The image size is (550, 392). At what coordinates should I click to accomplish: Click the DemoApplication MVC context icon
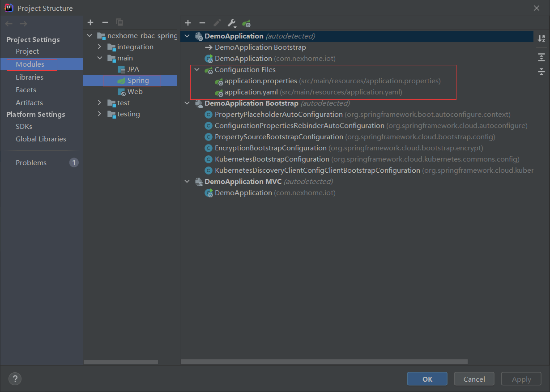pyautogui.click(x=199, y=182)
